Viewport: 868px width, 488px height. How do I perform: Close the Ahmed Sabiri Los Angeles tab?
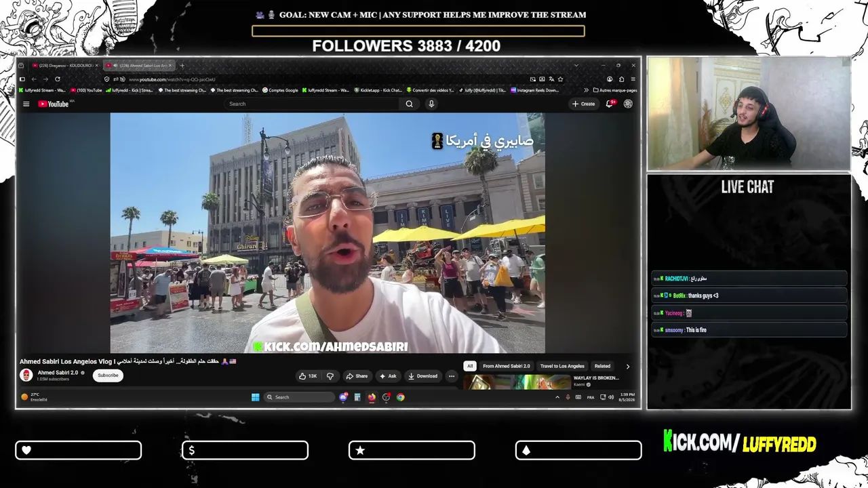[x=171, y=66]
